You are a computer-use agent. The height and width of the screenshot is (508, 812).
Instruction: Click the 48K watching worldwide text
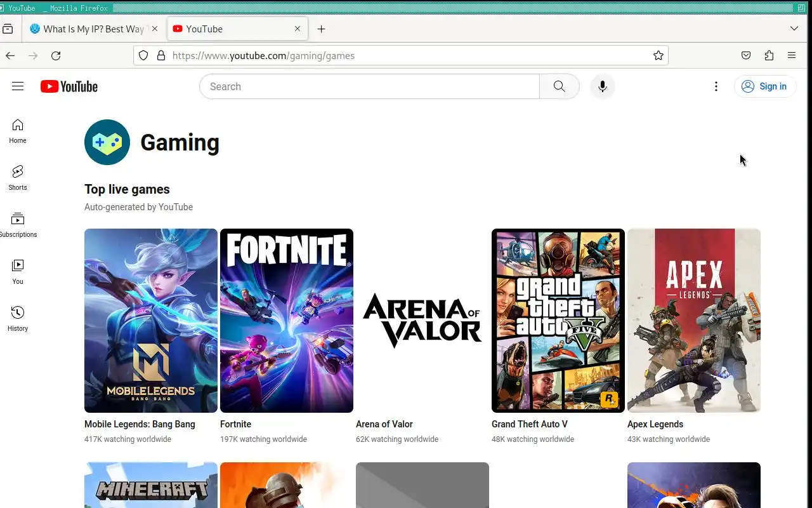pyautogui.click(x=533, y=439)
